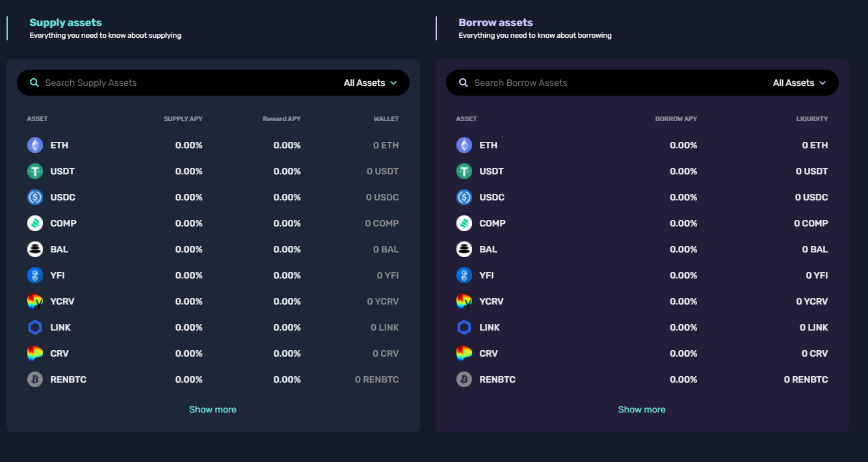Click Show more under Supply assets

pyautogui.click(x=213, y=409)
